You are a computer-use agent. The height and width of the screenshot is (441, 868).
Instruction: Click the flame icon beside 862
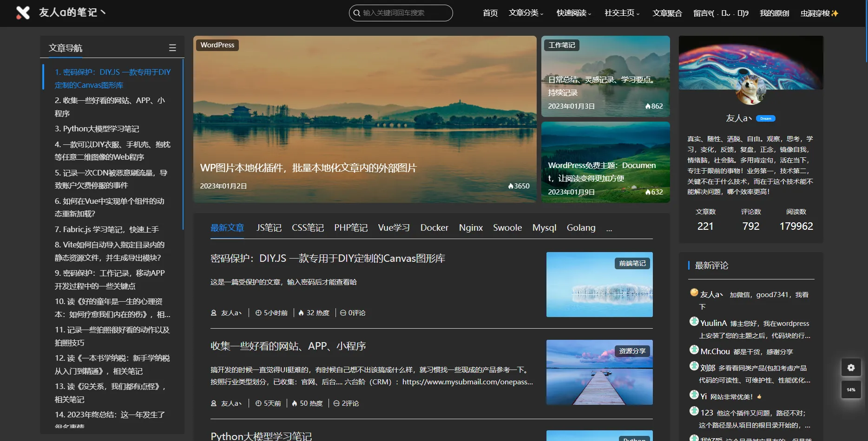(648, 106)
